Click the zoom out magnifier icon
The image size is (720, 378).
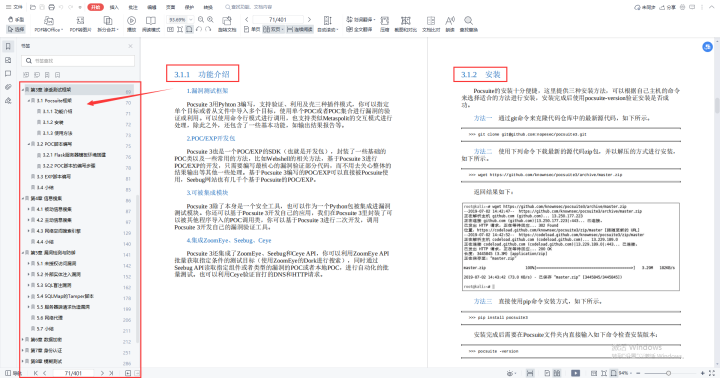point(201,20)
